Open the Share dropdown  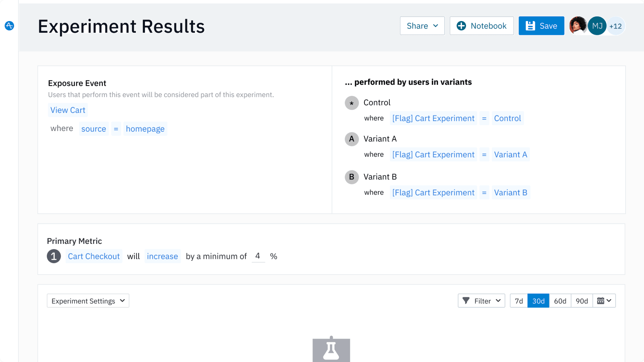[x=422, y=25]
